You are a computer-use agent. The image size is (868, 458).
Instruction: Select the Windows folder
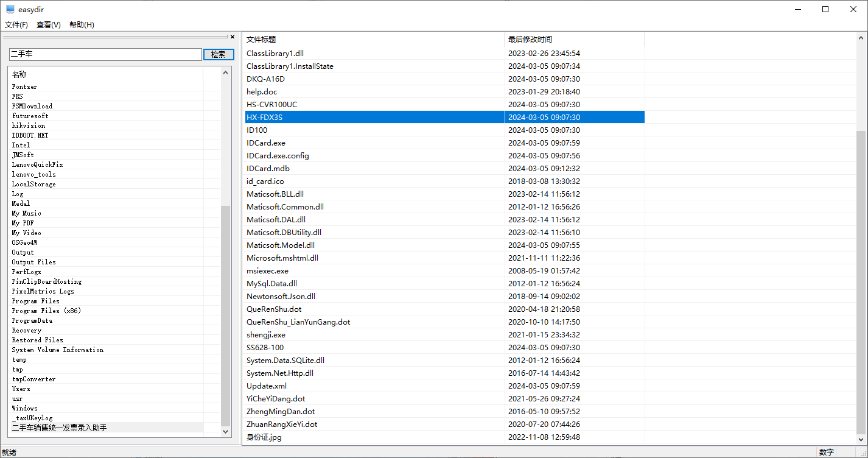pos(24,408)
